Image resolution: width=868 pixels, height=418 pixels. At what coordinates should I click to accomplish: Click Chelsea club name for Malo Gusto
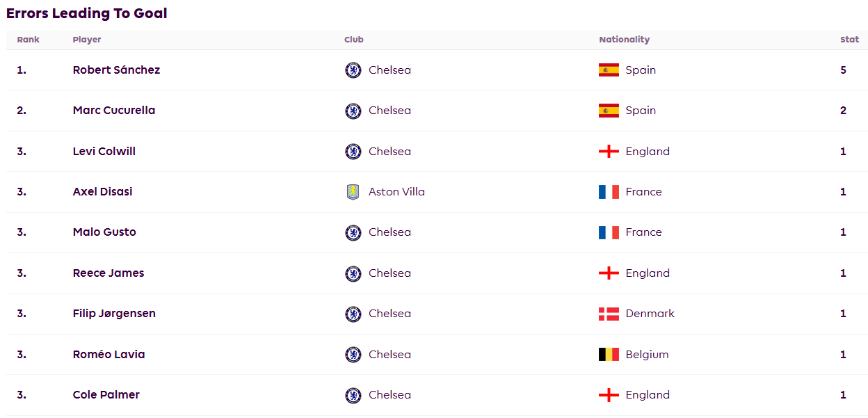pyautogui.click(x=389, y=232)
